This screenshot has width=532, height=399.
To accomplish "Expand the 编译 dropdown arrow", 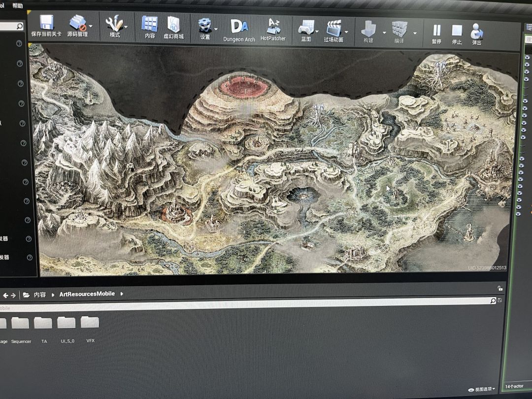I will coord(415,33).
